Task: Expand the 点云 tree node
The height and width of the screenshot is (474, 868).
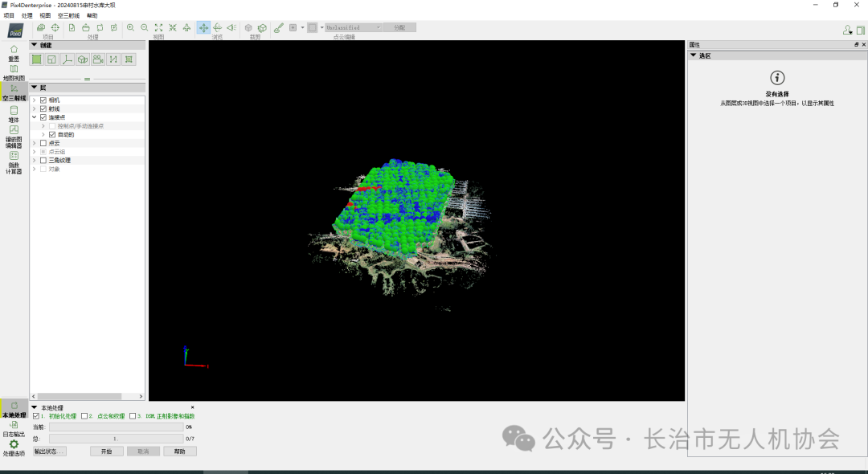Action: 35,143
